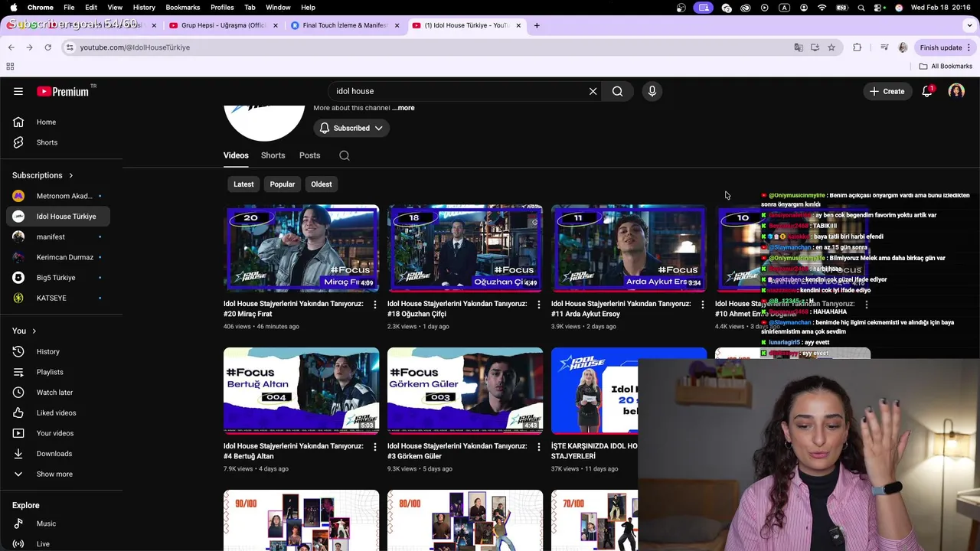Open the Bookmarks menu in macOS menu bar

coord(183,7)
